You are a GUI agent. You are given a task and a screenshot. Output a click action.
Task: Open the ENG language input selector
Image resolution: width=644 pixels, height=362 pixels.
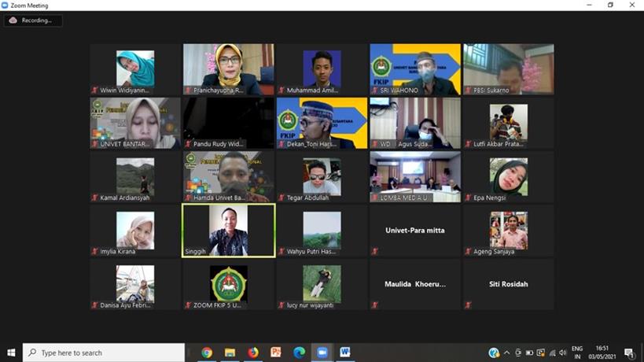pyautogui.click(x=577, y=353)
